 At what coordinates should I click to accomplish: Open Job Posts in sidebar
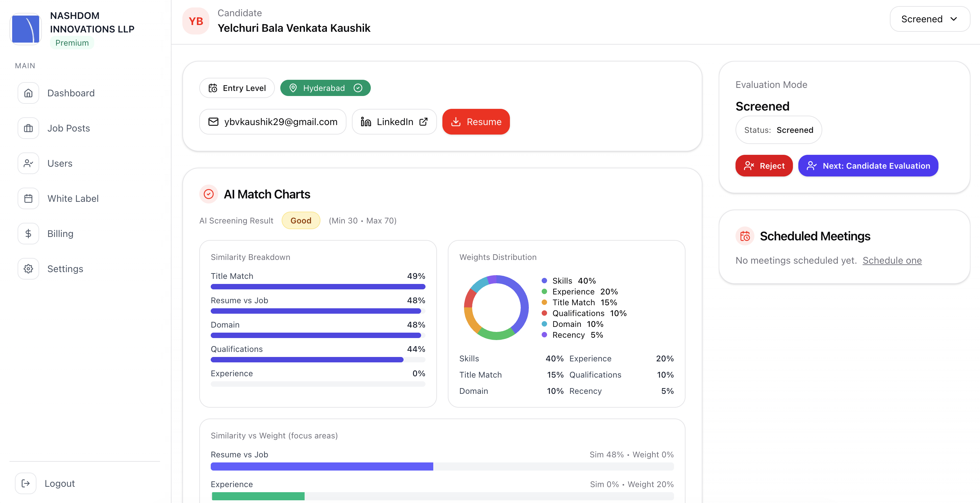coord(69,128)
